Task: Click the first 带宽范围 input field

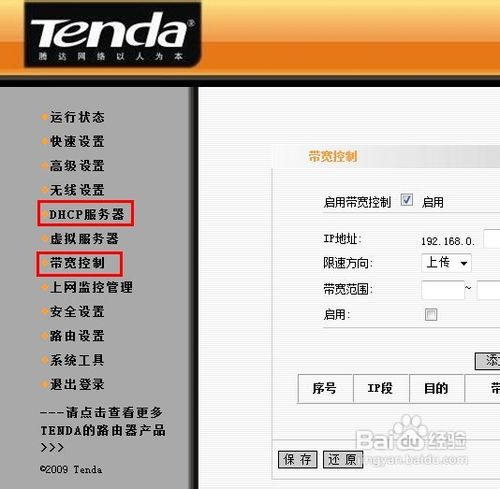Action: pos(443,290)
